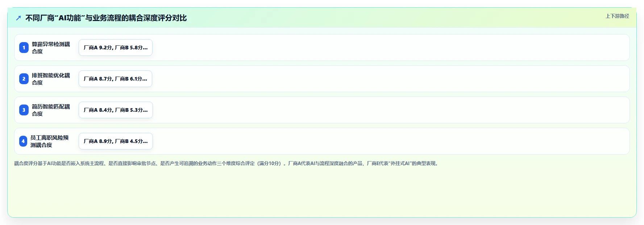The height and width of the screenshot is (225, 644).
Task: Click number badge 3 for 简历智能匹配
Action: click(24, 110)
